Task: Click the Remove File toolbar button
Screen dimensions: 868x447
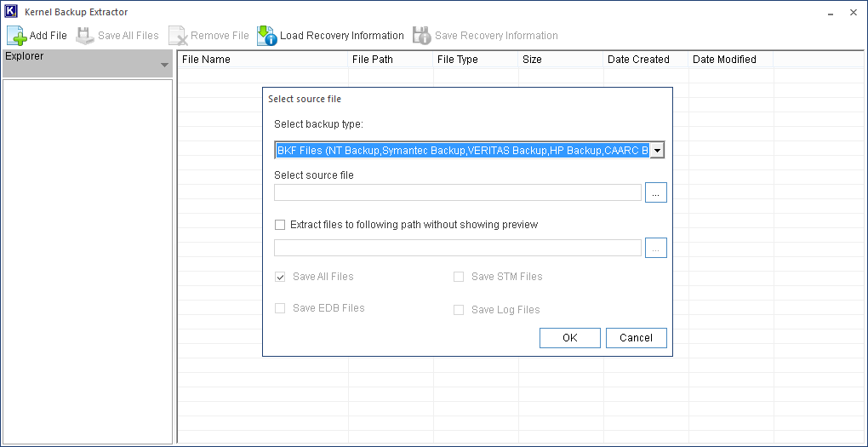Action: click(209, 36)
